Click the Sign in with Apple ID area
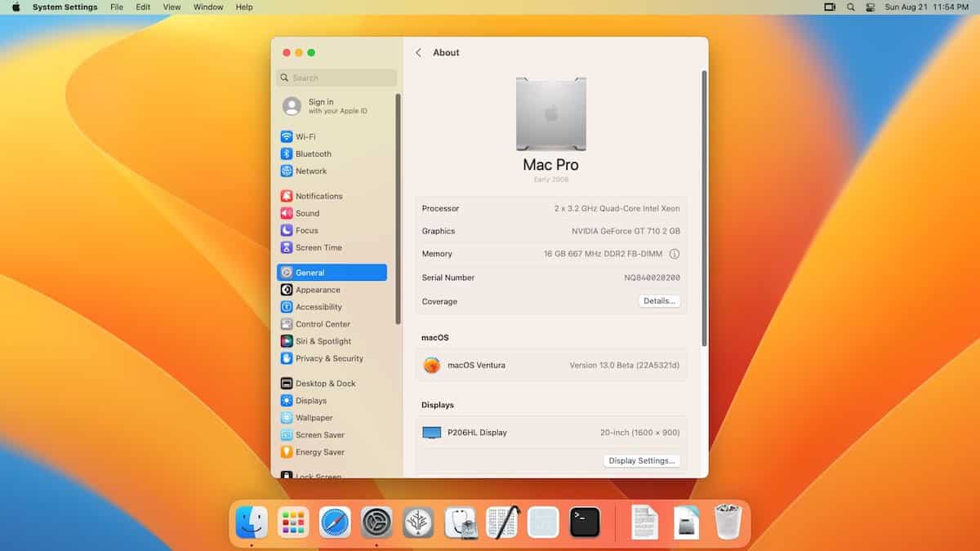 click(318, 105)
